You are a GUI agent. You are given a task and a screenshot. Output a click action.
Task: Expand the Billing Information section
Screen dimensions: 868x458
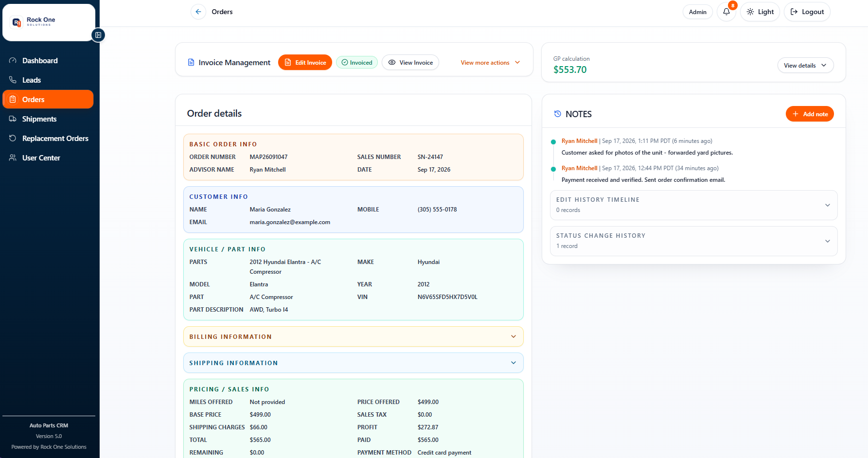pos(354,336)
